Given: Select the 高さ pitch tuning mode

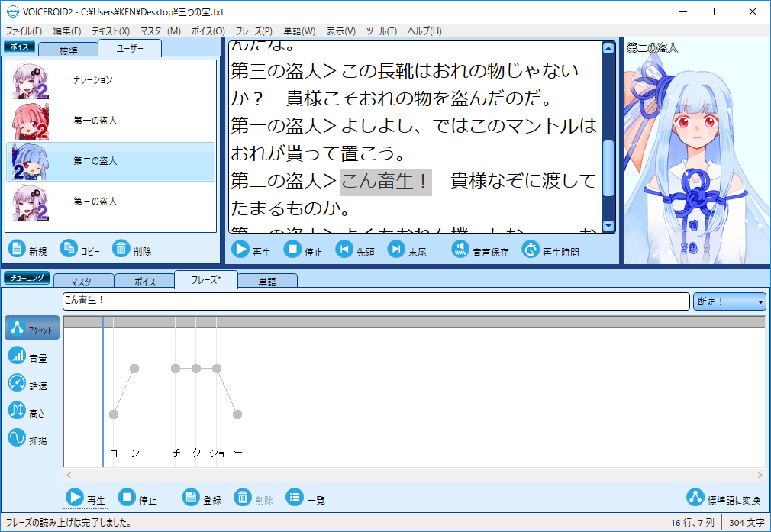Looking at the screenshot, I should click(27, 411).
